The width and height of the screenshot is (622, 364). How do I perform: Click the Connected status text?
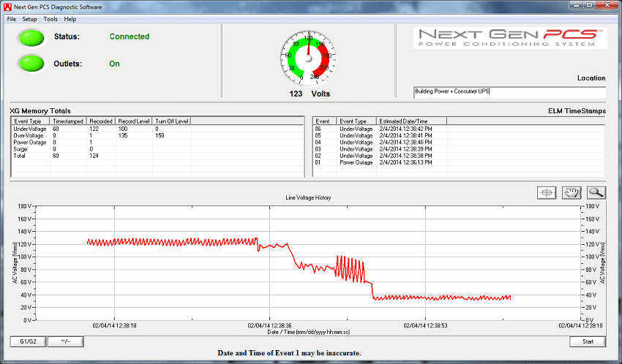click(130, 37)
